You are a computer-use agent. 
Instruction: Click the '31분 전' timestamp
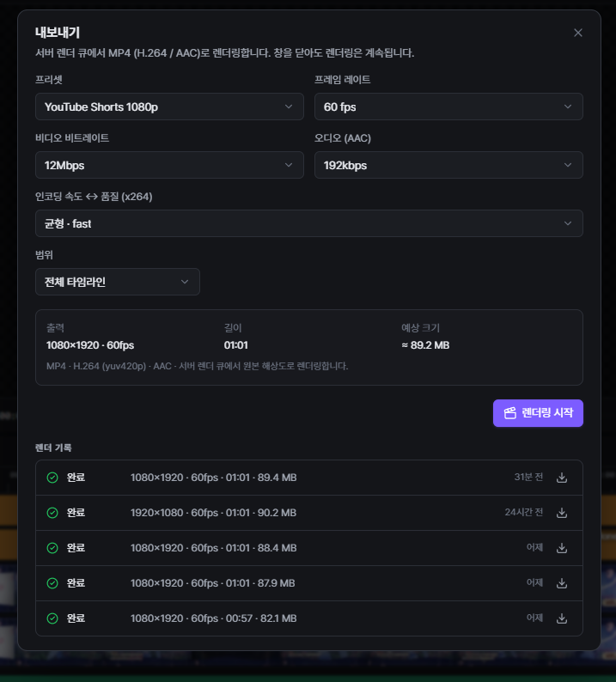(x=528, y=477)
